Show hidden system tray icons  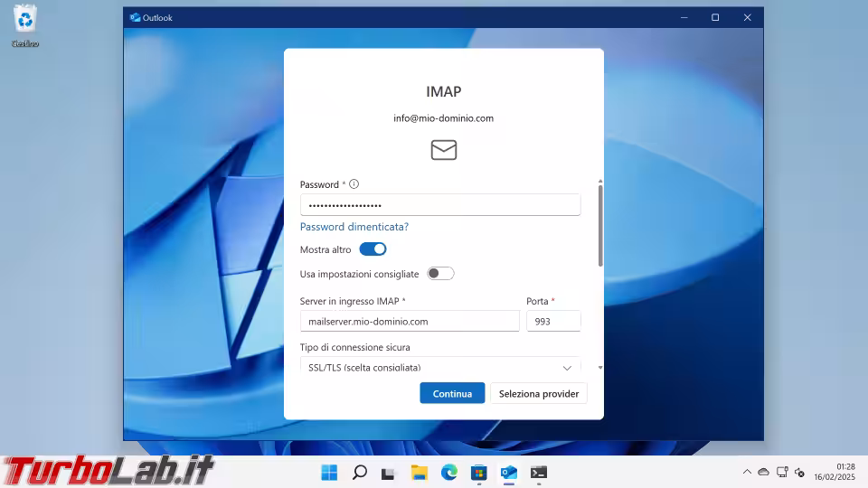pos(747,472)
